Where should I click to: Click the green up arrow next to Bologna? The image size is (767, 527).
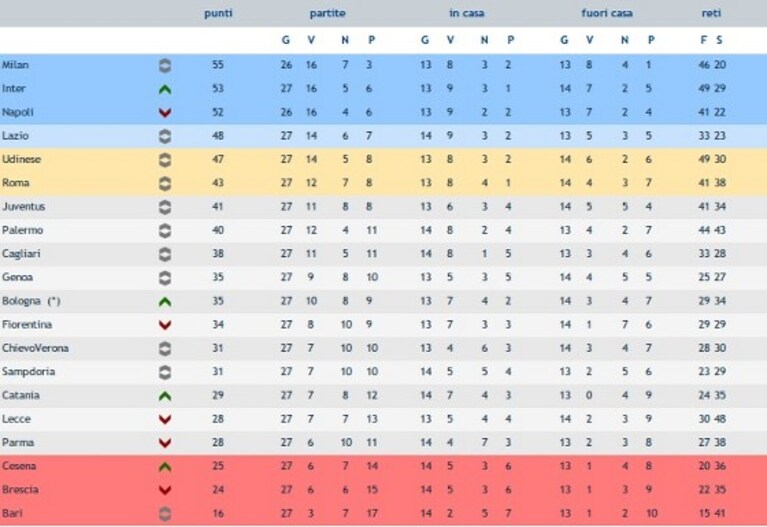[x=165, y=302]
